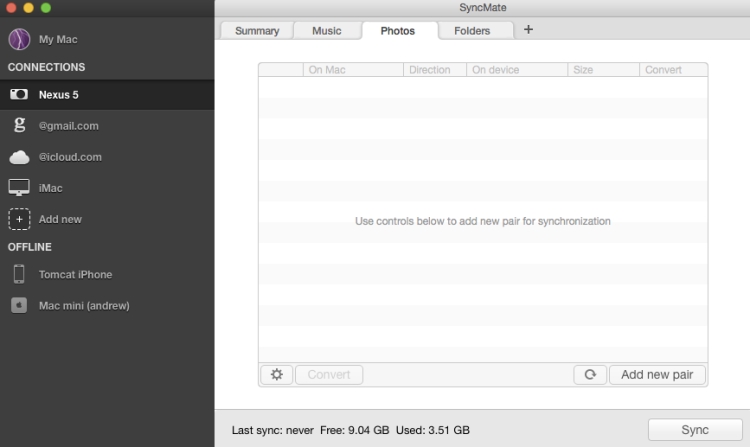Click the synchronization pair hint text
The height and width of the screenshot is (447, 750).
(x=483, y=221)
